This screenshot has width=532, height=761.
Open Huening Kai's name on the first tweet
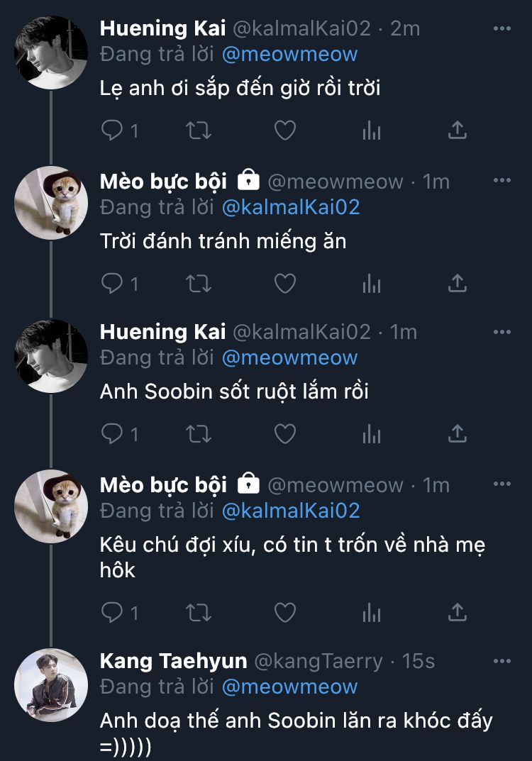pos(162,28)
